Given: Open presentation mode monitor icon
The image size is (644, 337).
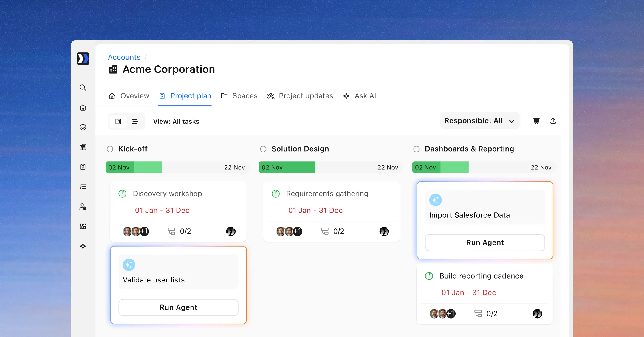Looking at the screenshot, I should point(536,121).
